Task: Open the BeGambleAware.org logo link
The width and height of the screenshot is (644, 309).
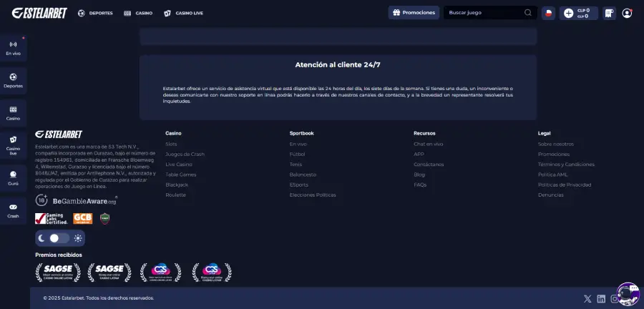Action: click(84, 201)
